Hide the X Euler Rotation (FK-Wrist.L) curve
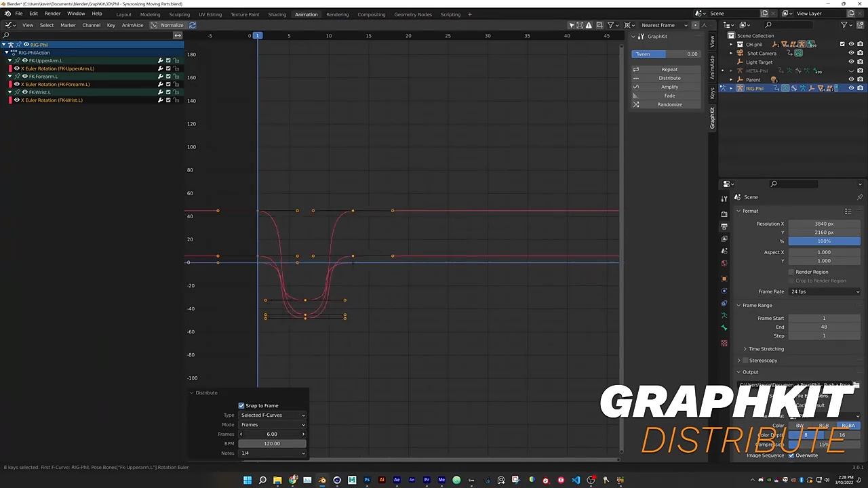This screenshot has height=488, width=868. (x=17, y=100)
